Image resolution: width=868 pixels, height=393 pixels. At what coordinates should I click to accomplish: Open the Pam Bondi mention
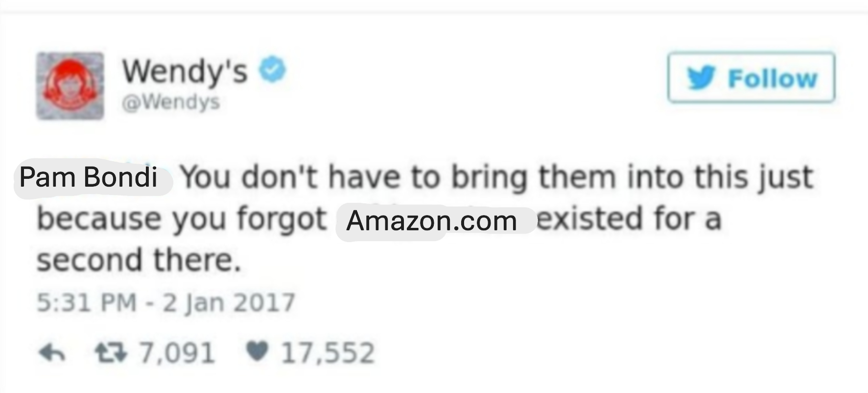89,177
